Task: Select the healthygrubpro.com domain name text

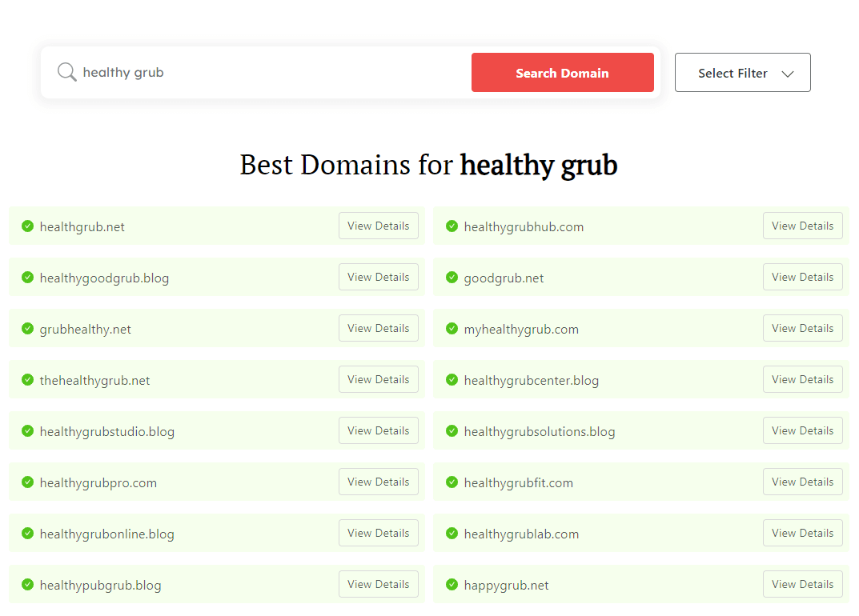Action: (98, 483)
